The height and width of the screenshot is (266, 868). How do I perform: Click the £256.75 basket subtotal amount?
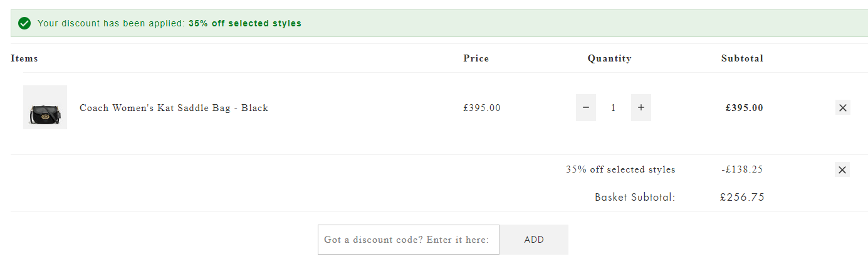coord(742,198)
